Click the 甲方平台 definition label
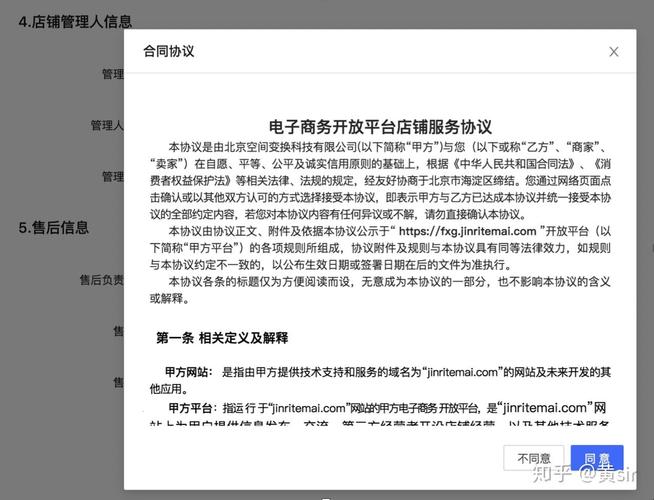 (191, 407)
